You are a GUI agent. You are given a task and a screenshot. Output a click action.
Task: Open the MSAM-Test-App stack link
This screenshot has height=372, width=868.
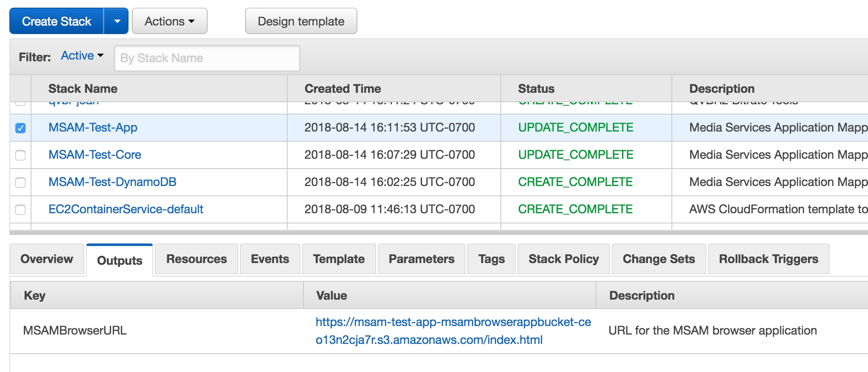point(93,127)
